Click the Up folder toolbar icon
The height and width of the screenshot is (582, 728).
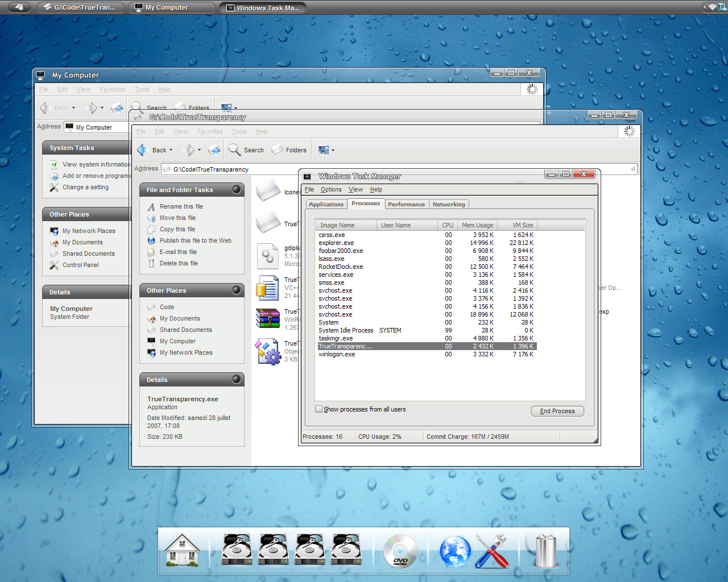click(214, 150)
